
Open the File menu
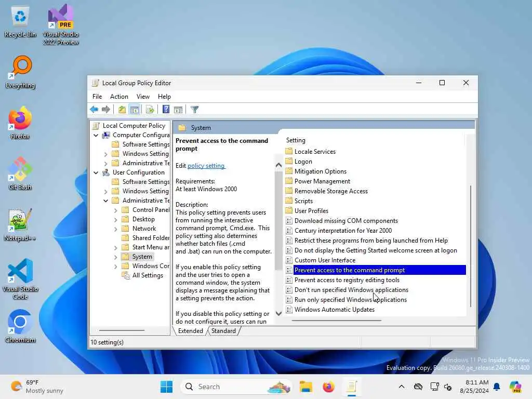point(97,96)
